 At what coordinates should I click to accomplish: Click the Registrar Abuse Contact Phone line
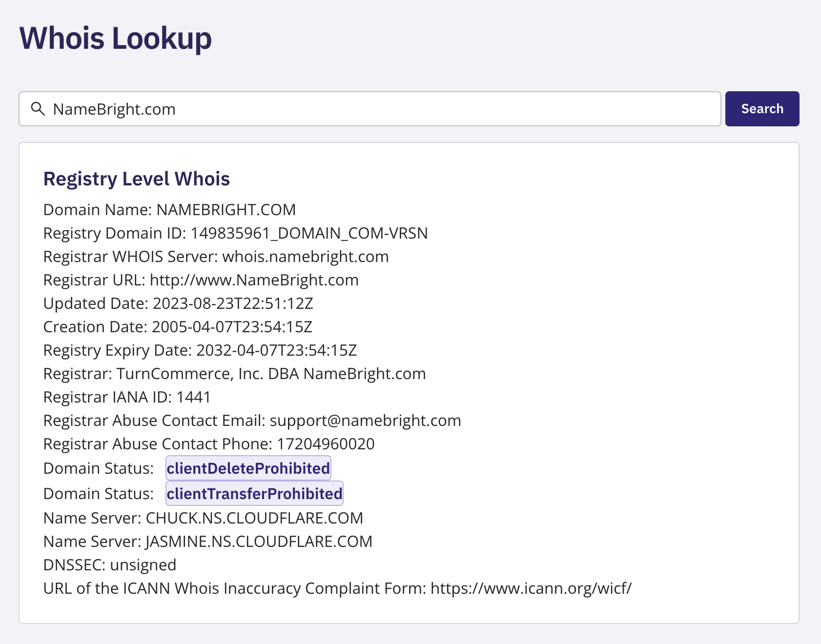[x=209, y=444]
